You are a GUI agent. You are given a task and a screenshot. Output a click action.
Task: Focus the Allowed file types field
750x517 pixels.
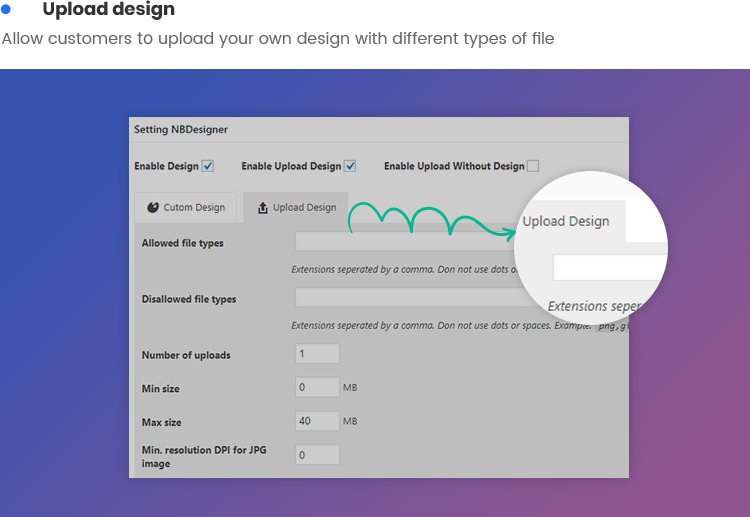click(x=400, y=242)
